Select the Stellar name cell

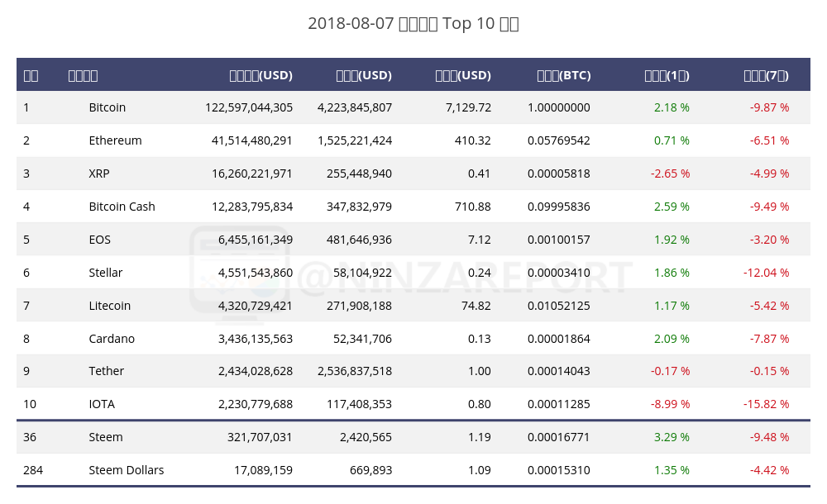point(106,273)
